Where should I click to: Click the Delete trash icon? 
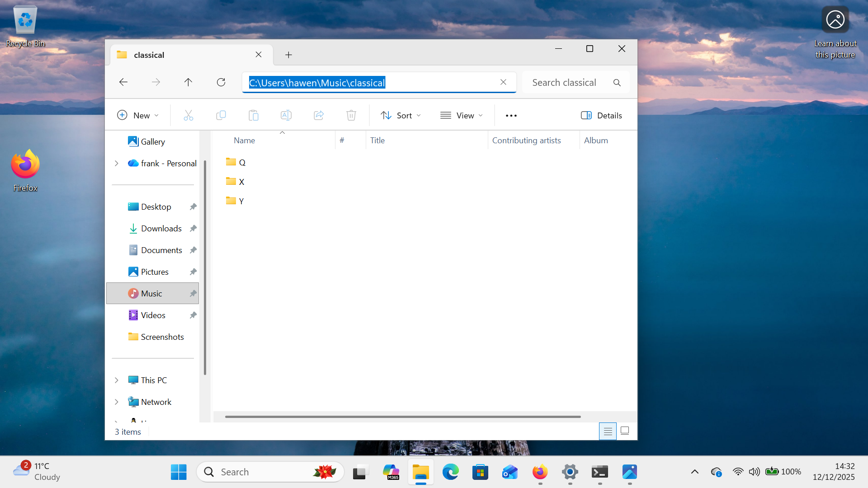pos(351,116)
